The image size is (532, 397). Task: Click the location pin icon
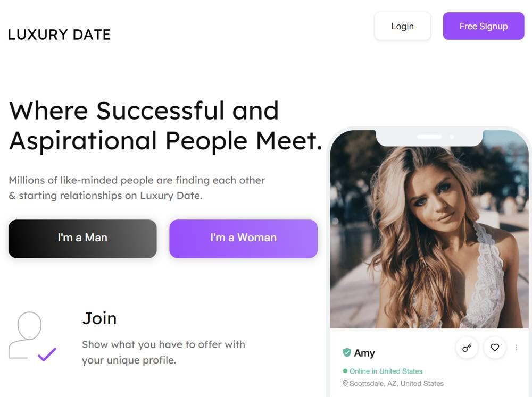click(345, 383)
